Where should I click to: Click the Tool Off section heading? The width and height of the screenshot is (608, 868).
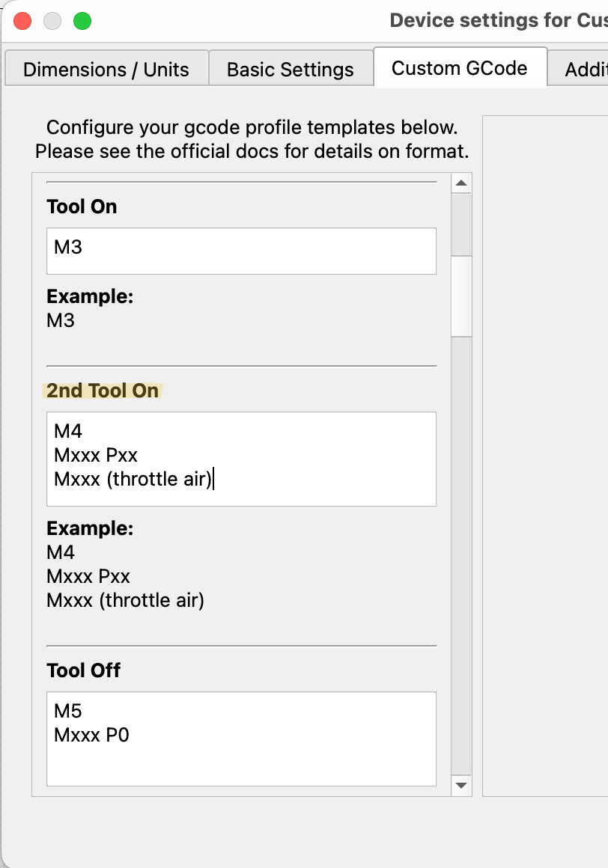[83, 670]
